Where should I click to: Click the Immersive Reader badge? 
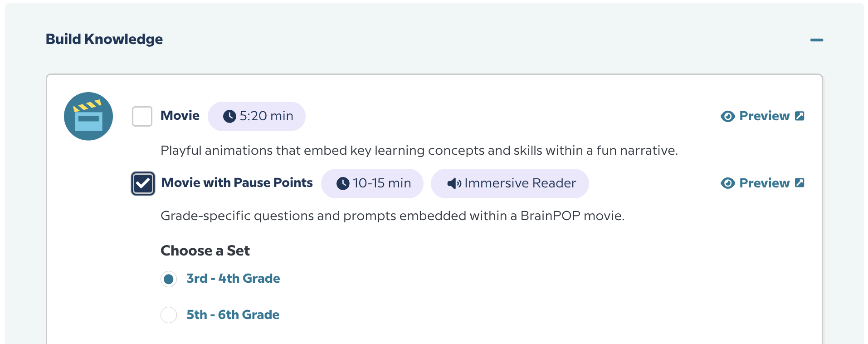click(510, 183)
